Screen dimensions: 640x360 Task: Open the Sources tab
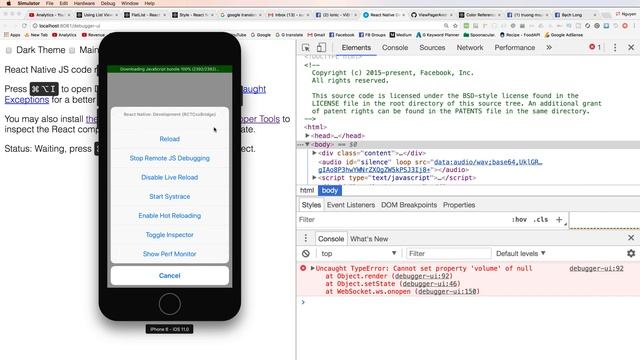(x=432, y=47)
